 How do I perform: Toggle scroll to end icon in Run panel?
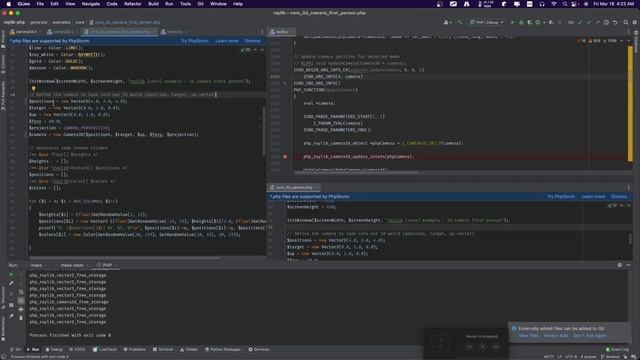tap(21, 301)
